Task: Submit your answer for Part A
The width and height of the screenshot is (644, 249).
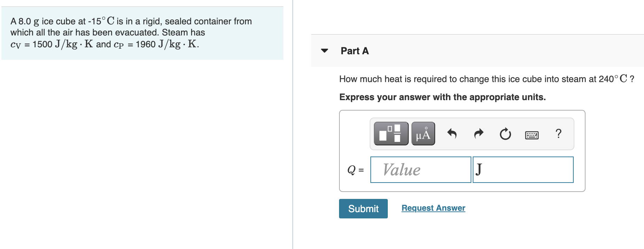Action: pyautogui.click(x=363, y=208)
